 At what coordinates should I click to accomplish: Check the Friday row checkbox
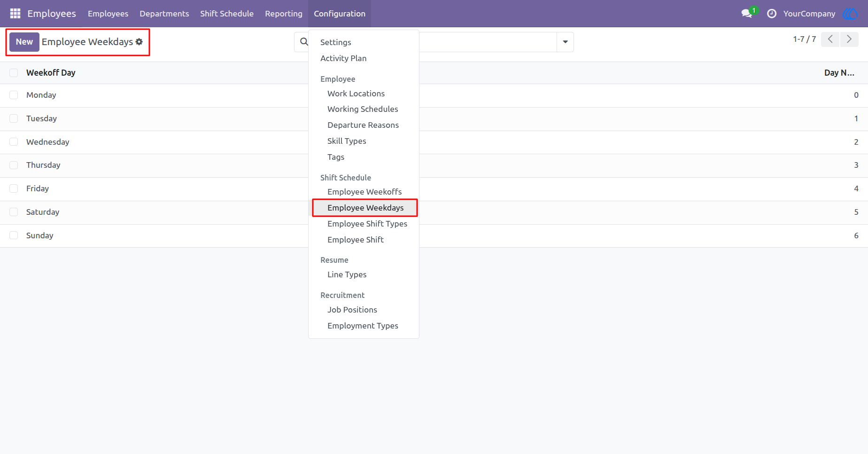[14, 188]
